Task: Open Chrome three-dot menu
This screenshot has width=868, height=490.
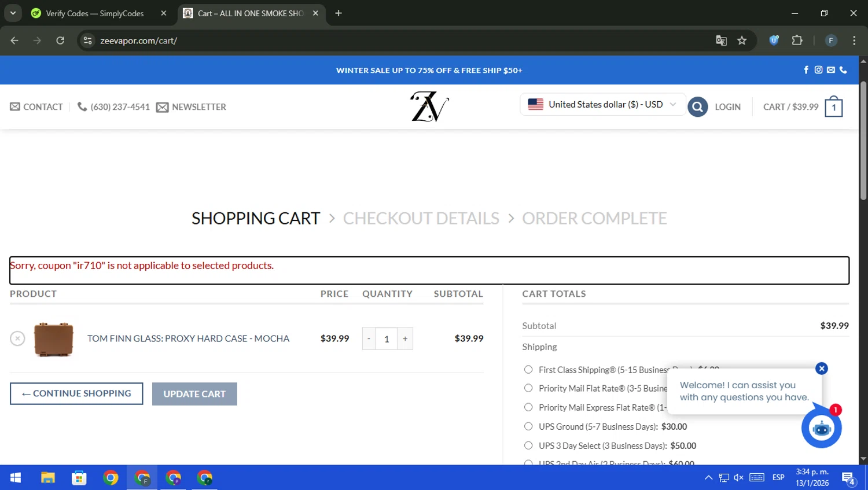Action: click(854, 40)
